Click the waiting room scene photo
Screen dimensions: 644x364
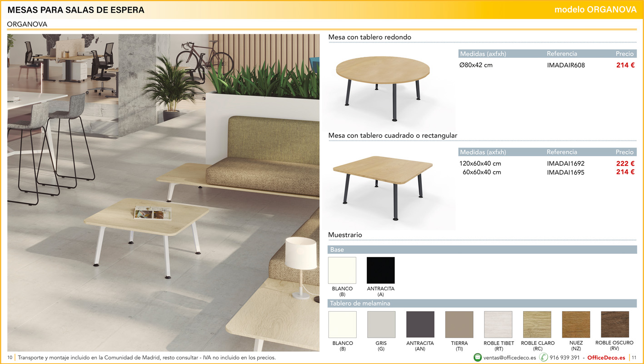(x=164, y=192)
